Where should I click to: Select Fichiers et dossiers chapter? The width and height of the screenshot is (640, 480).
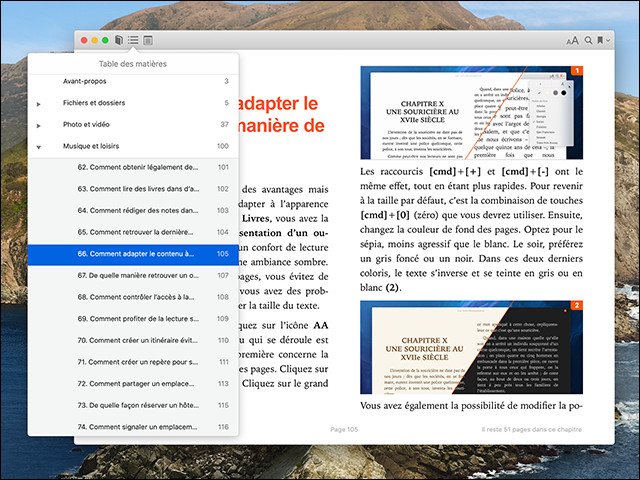pyautogui.click(x=133, y=103)
